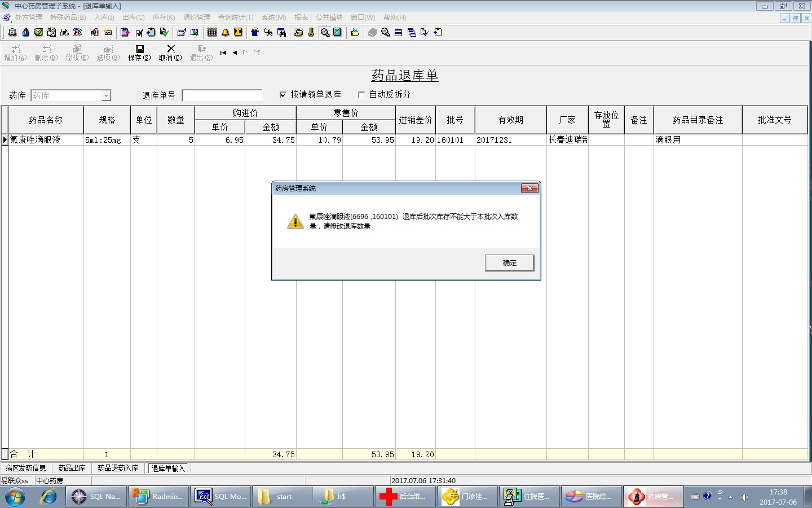The image size is (812, 508).
Task: Click the 滴眼用 remark cell
Action: pos(698,140)
